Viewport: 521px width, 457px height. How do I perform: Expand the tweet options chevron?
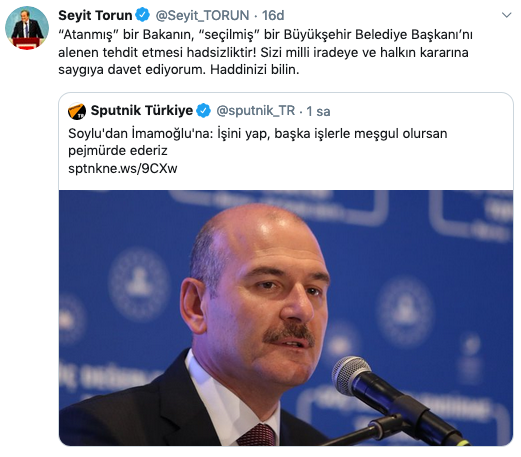[506, 15]
